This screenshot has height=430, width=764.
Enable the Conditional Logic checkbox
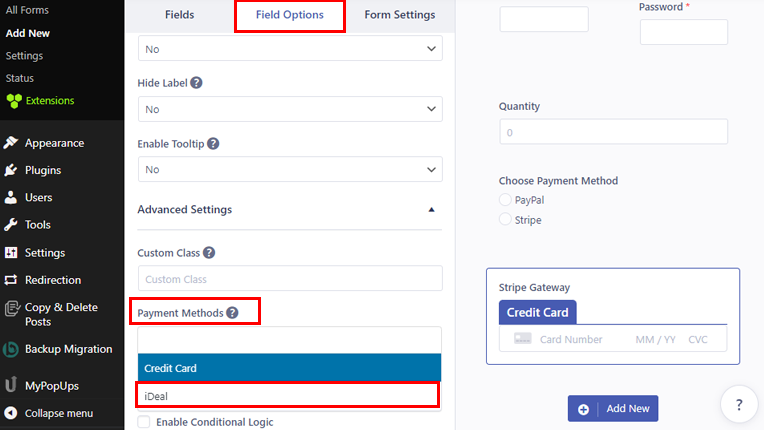coord(144,422)
